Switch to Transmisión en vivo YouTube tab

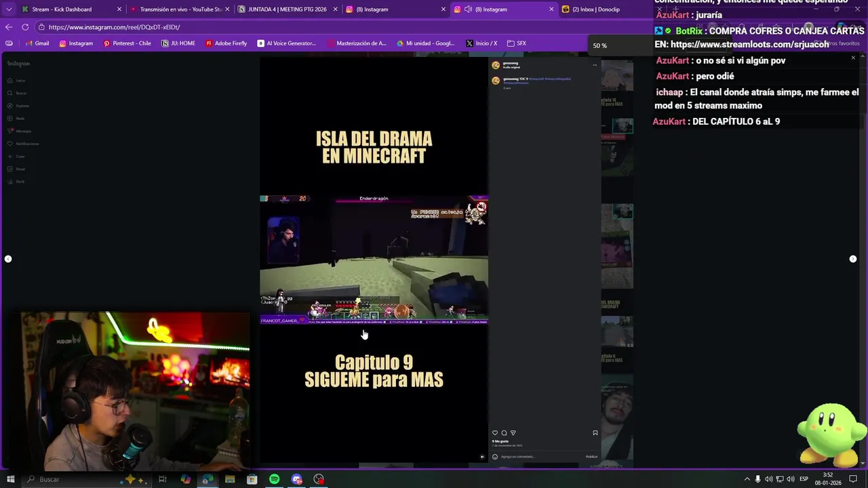pyautogui.click(x=180, y=9)
